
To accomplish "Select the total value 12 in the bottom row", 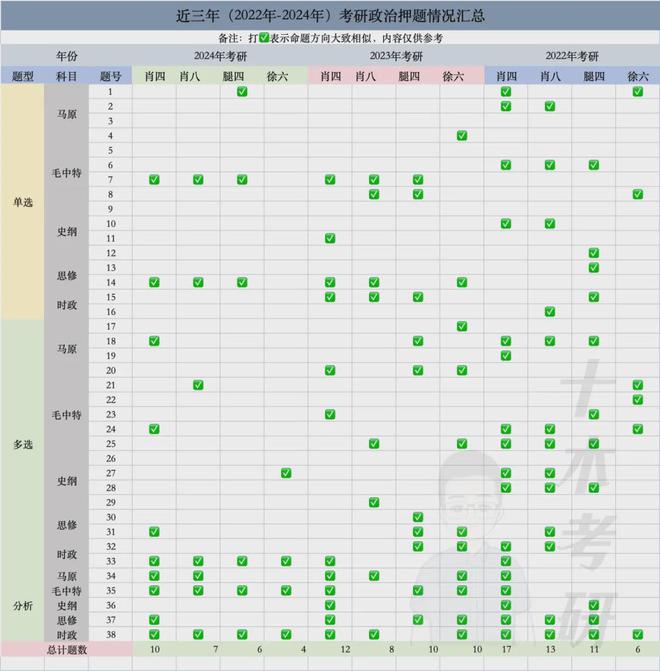I will point(345,650).
